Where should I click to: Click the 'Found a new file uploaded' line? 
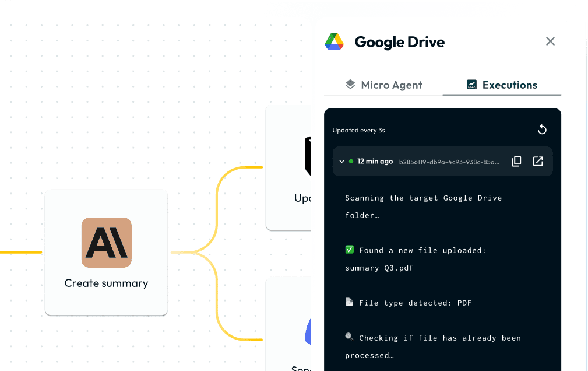(x=422, y=251)
